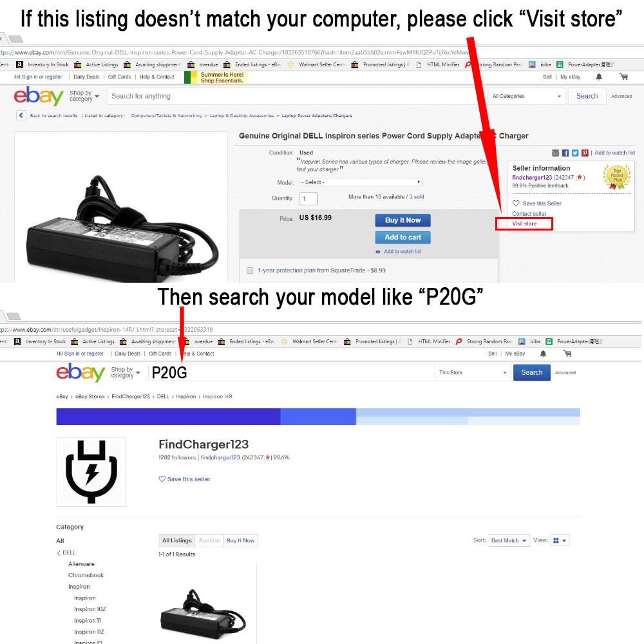The width and height of the screenshot is (644, 644).
Task: Open the Model Select dropdown
Action: [x=361, y=182]
